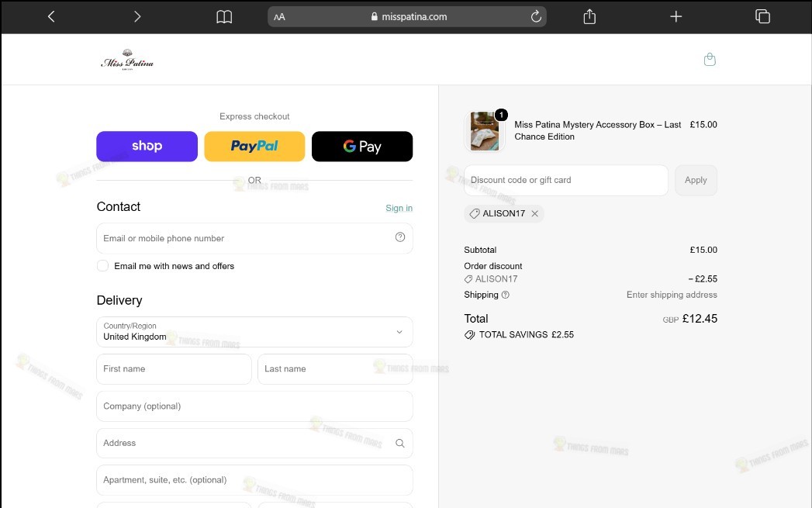Focus the Address field

[254, 444]
